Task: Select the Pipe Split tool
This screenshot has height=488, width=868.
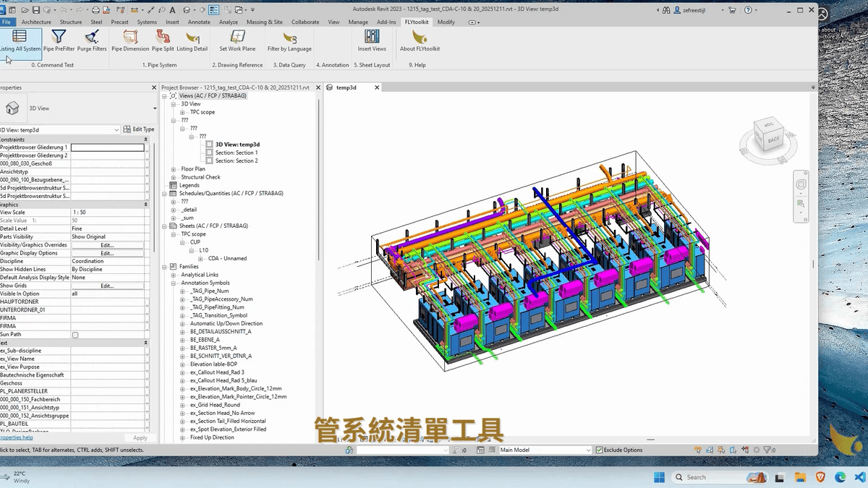Action: [x=163, y=40]
